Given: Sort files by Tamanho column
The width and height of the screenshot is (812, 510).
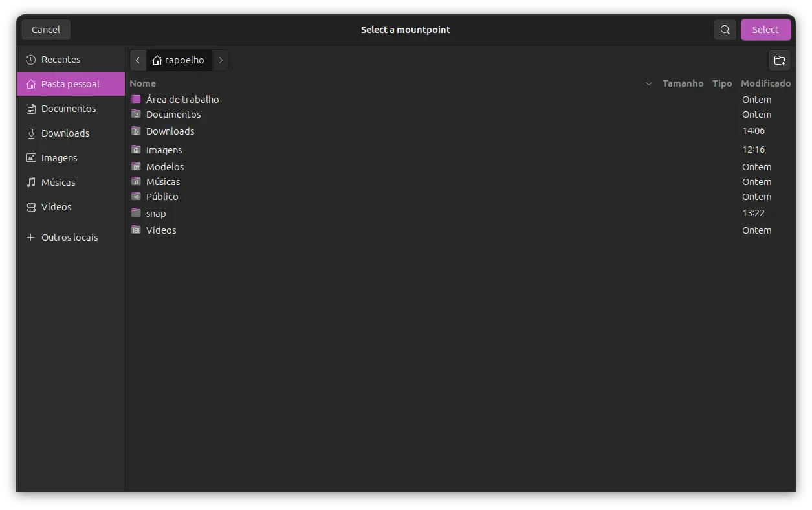Looking at the screenshot, I should tap(683, 83).
